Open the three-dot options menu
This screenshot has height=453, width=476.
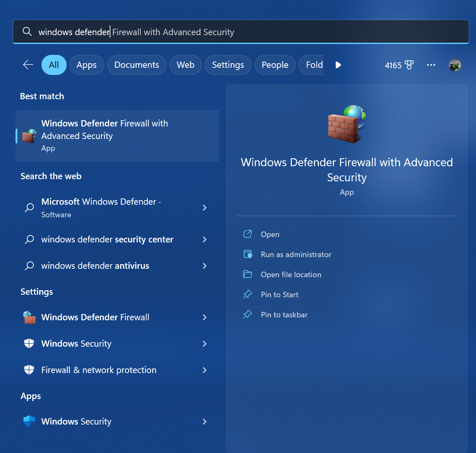[431, 65]
